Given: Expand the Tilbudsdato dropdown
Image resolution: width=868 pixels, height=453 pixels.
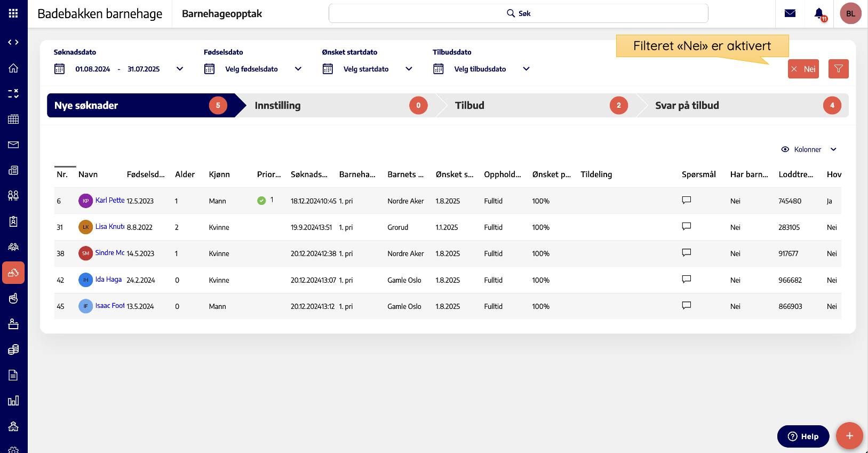Looking at the screenshot, I should click(x=526, y=69).
